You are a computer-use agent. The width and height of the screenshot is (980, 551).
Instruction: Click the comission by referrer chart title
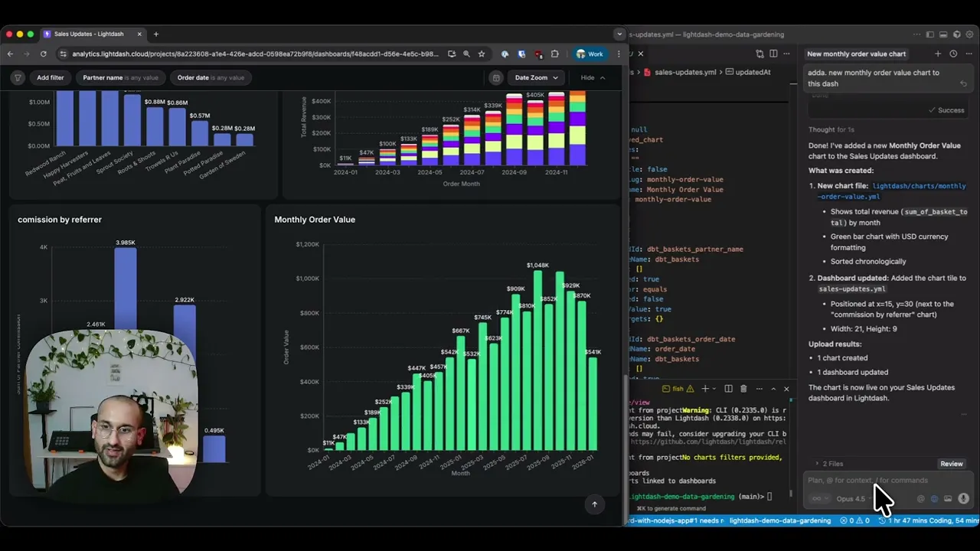[x=60, y=220]
